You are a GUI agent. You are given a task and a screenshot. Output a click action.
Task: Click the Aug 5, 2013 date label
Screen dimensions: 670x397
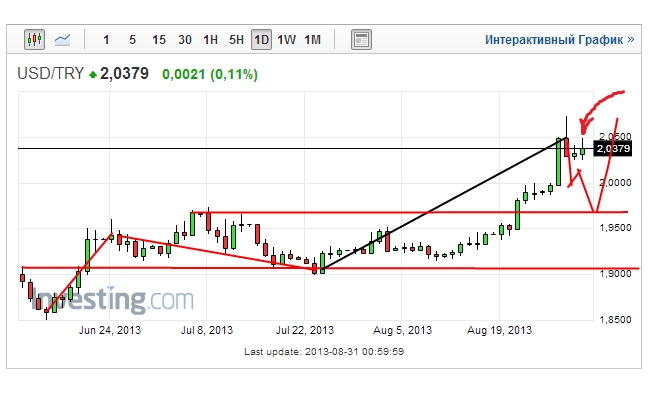pos(403,330)
